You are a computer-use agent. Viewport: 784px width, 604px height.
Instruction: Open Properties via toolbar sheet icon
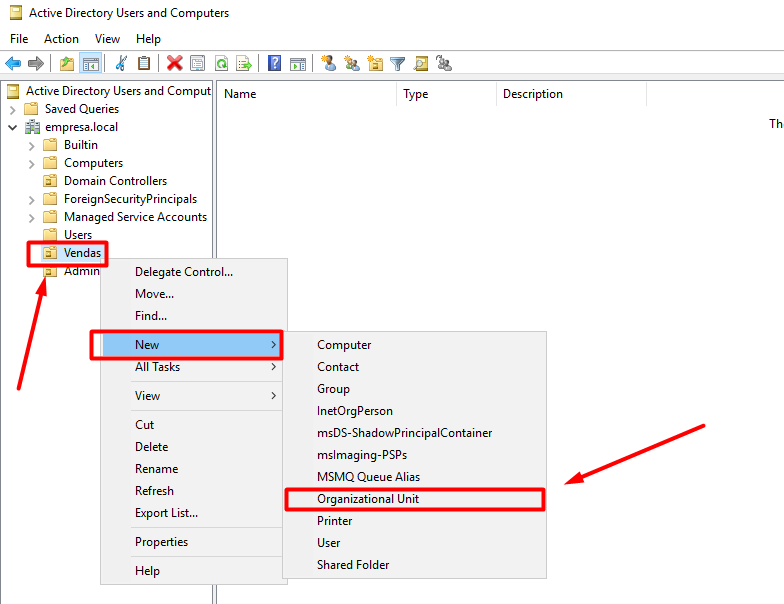(x=198, y=64)
